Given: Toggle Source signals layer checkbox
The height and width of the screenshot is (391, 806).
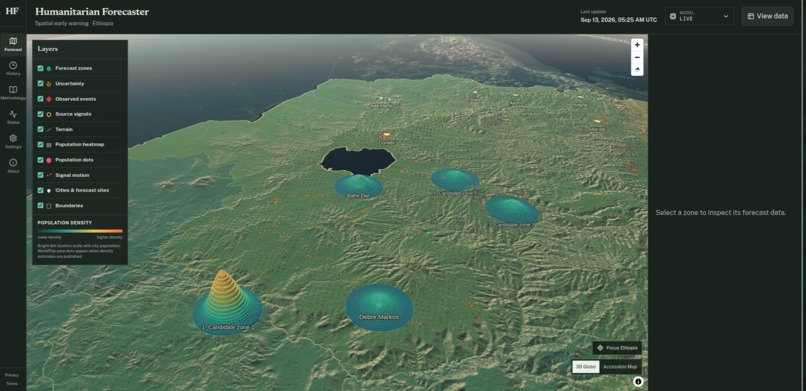Looking at the screenshot, I should click(x=41, y=114).
